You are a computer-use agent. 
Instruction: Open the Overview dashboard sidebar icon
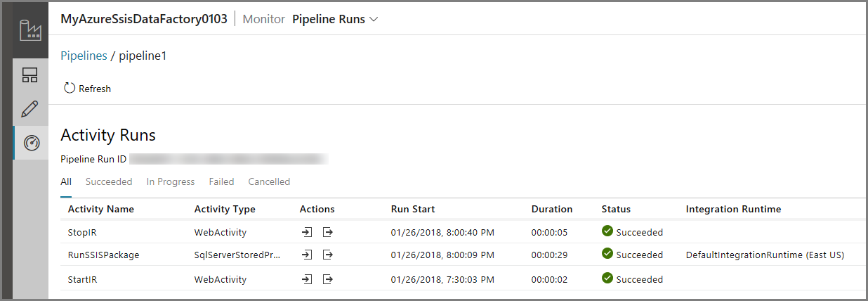(30, 75)
